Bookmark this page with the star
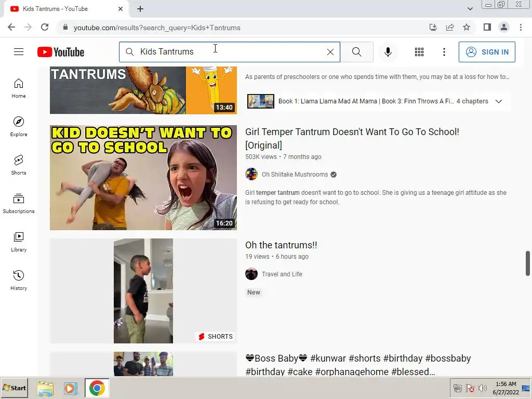The height and width of the screenshot is (399, 532). click(x=467, y=28)
